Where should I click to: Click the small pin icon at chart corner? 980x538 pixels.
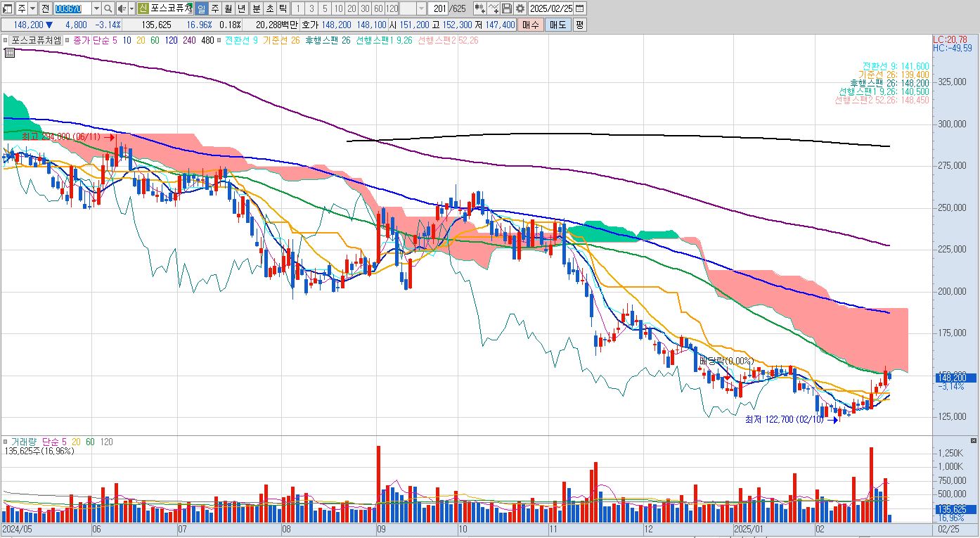pyautogui.click(x=10, y=52)
